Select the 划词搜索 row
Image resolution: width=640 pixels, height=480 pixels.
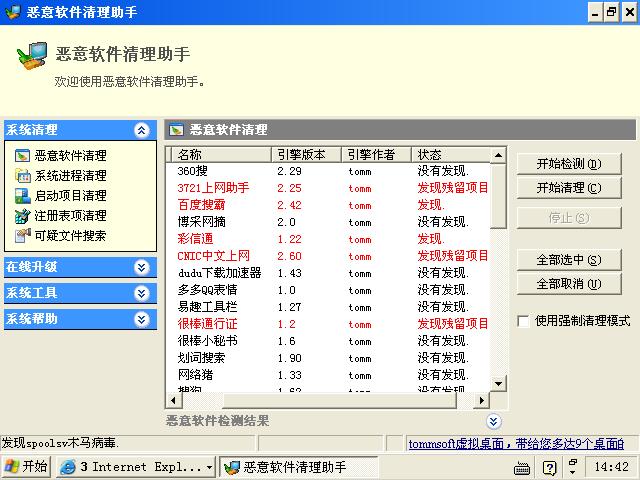[328, 358]
